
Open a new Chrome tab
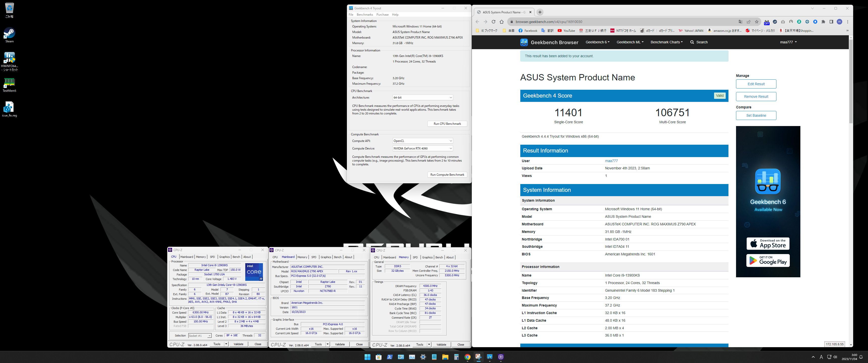tap(540, 12)
